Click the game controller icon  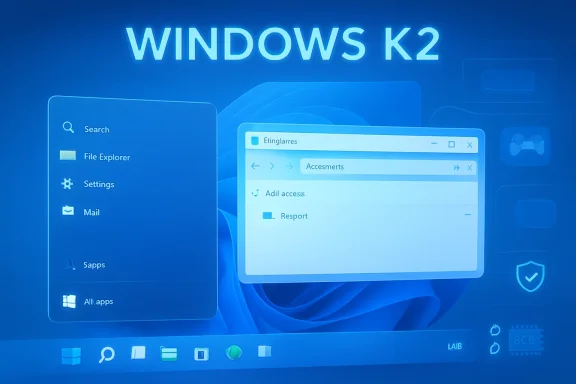click(527, 145)
